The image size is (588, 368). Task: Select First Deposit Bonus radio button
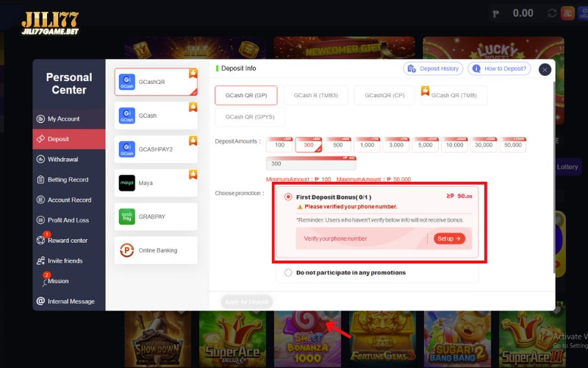tap(288, 197)
